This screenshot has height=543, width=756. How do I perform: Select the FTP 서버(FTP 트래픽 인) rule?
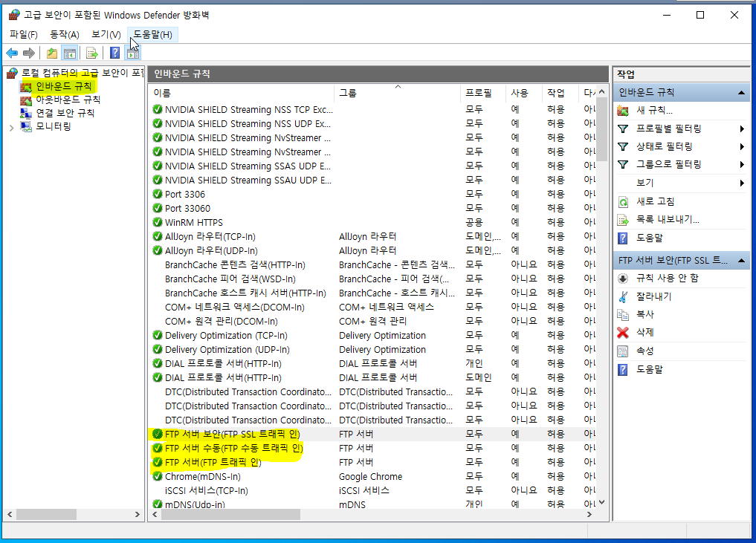tap(372, 462)
